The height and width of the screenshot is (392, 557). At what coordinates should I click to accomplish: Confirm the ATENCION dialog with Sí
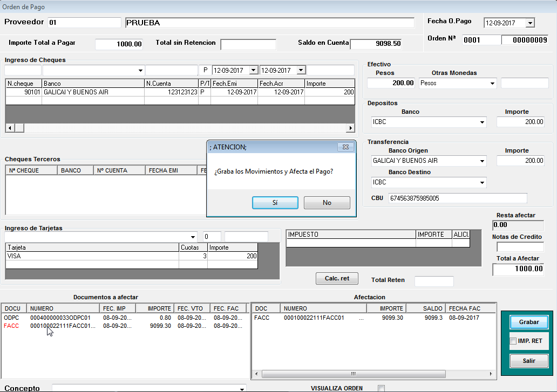pyautogui.click(x=275, y=203)
